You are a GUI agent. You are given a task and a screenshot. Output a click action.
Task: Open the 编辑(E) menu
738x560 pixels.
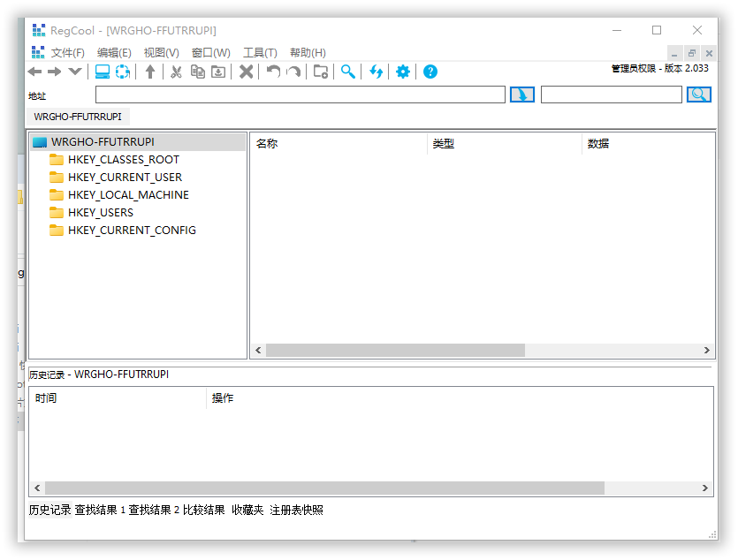point(114,53)
